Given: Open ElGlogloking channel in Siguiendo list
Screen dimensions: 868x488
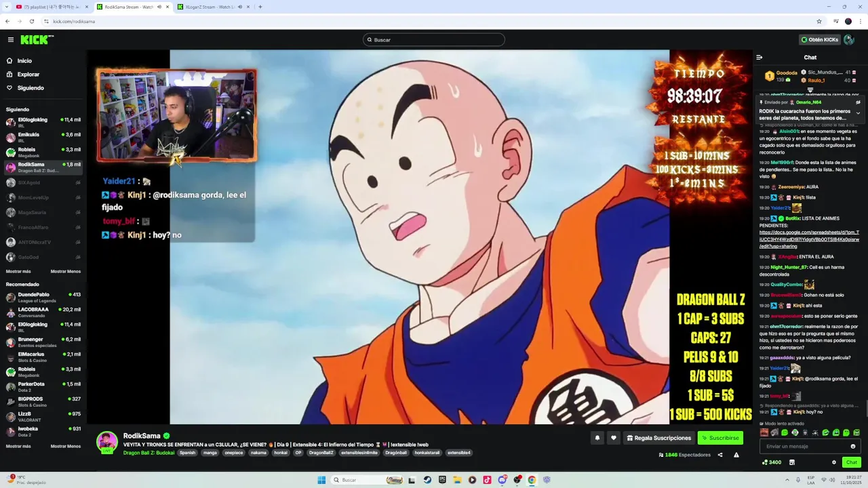Looking at the screenshot, I should pyautogui.click(x=43, y=122).
